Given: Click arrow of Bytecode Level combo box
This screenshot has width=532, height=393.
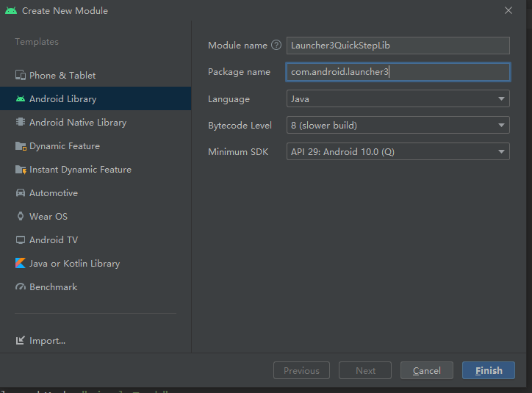Looking at the screenshot, I should 501,125.
